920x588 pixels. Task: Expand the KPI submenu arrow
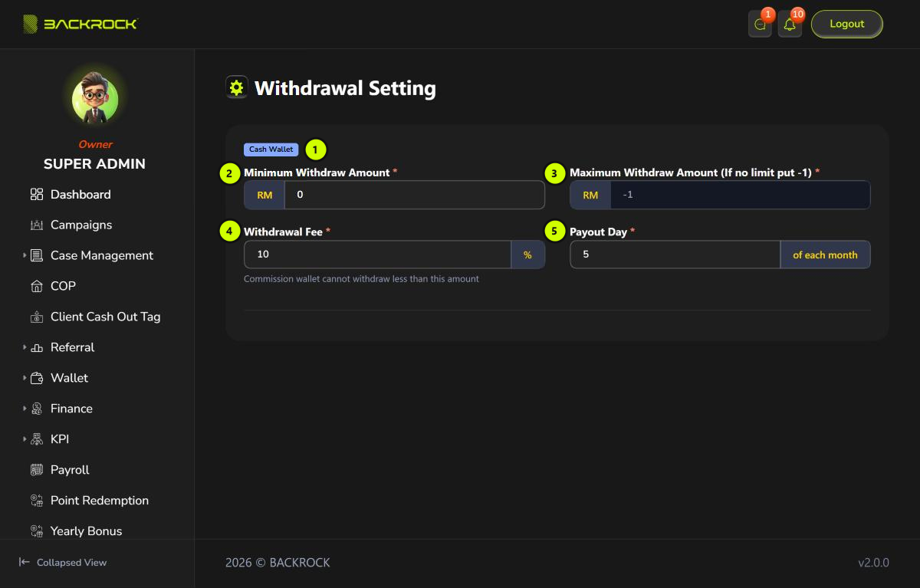(25, 439)
